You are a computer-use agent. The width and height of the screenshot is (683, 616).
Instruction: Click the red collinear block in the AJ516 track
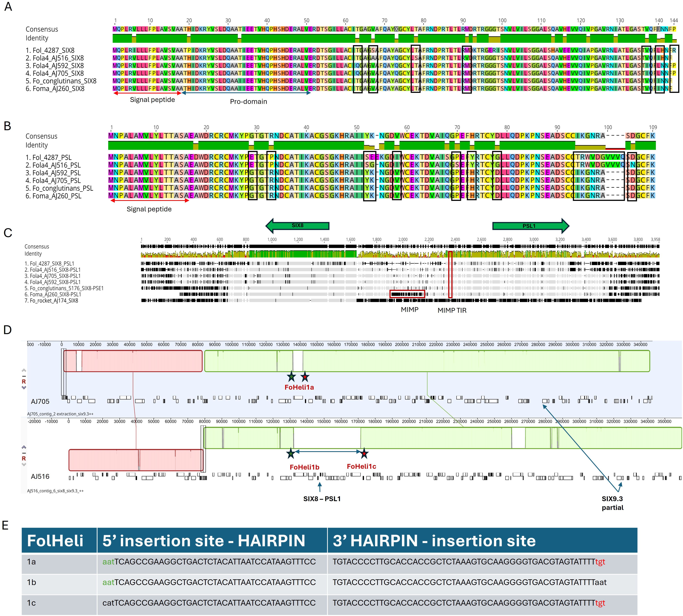136,460
